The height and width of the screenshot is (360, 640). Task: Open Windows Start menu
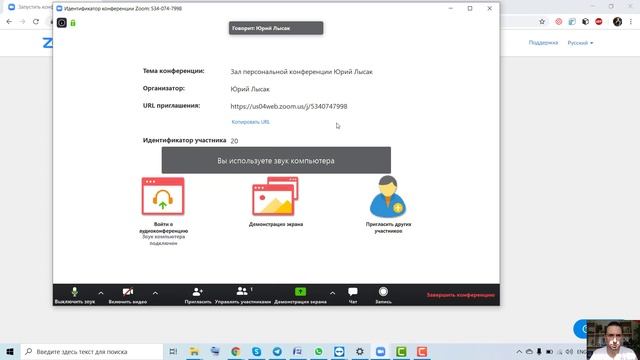point(10,351)
